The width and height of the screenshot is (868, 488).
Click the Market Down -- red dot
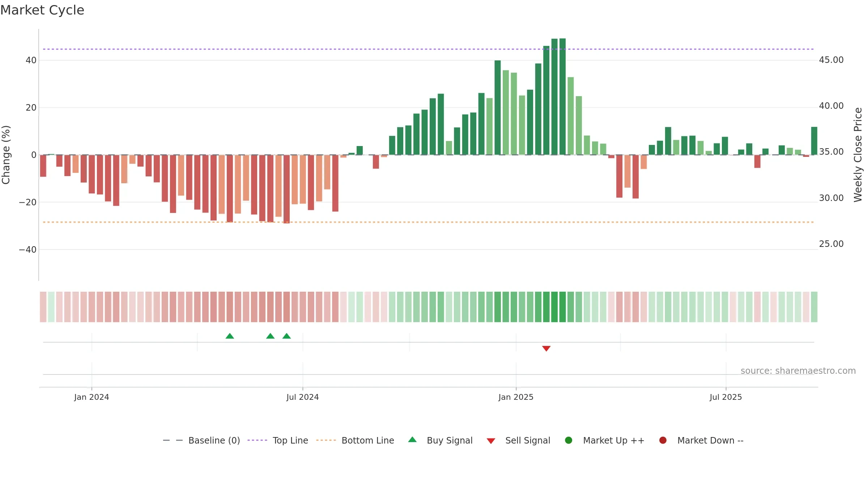tap(663, 440)
